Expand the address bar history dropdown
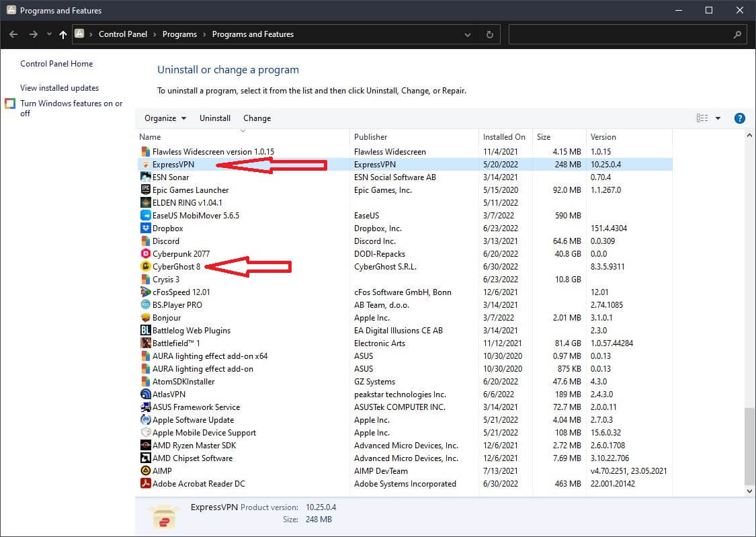This screenshot has width=756, height=537. point(467,35)
